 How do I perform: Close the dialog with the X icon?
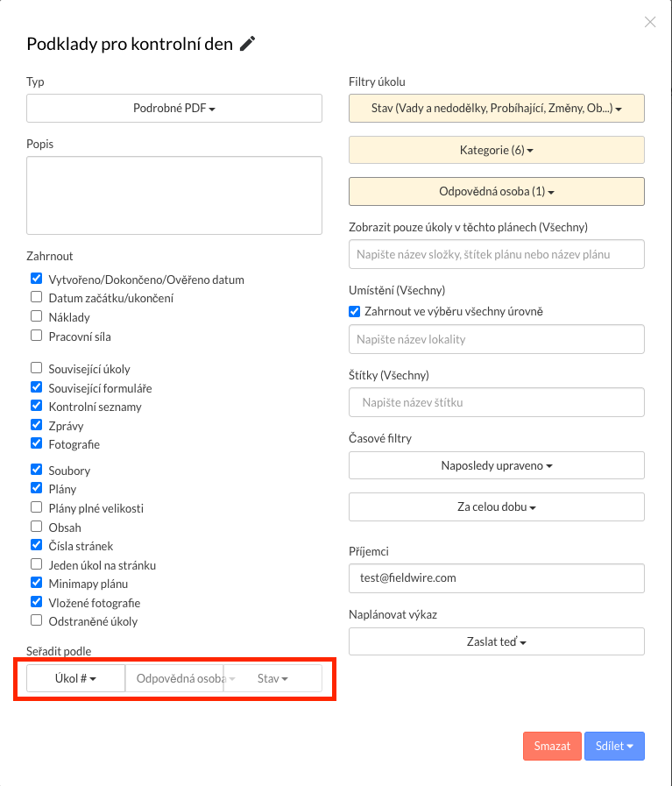(x=650, y=22)
